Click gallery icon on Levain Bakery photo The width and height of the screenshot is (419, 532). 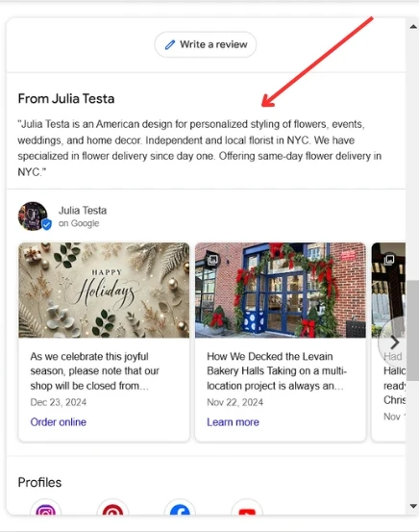click(x=213, y=260)
